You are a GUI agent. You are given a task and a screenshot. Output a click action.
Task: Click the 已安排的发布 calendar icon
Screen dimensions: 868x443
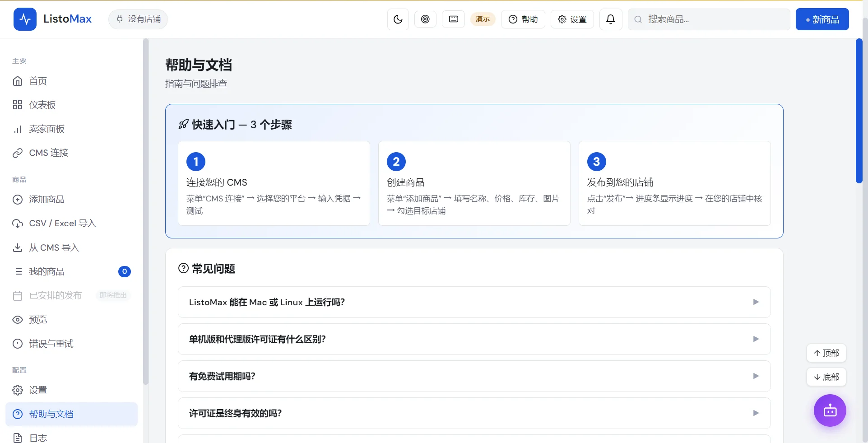(x=18, y=296)
